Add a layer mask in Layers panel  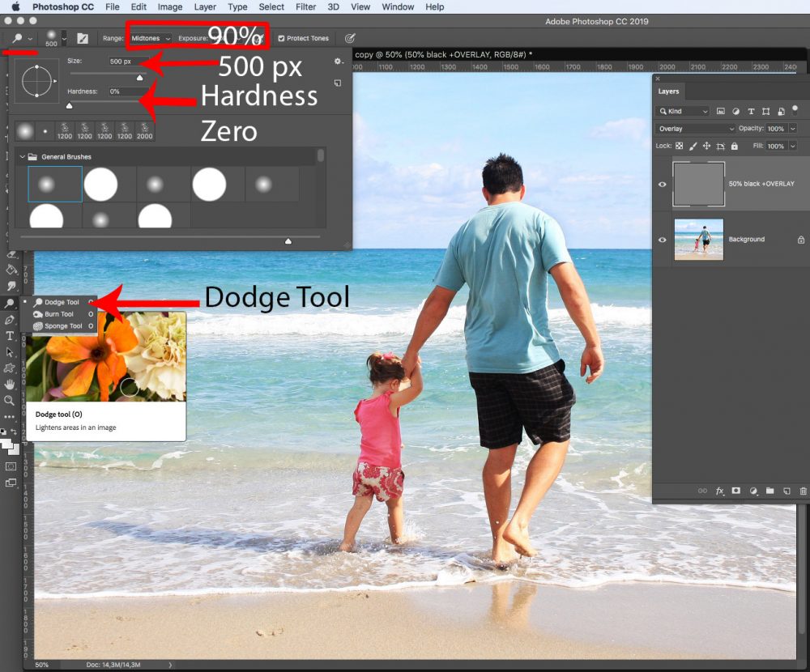(x=736, y=491)
